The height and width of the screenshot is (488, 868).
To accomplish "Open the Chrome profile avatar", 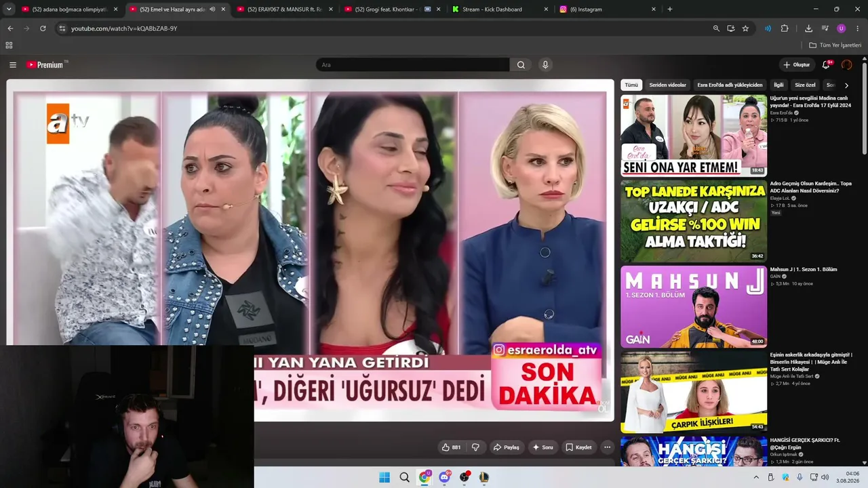I will pos(842,28).
